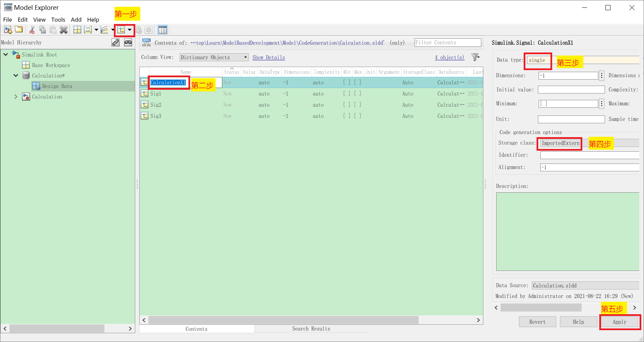This screenshot has width=644, height=342.
Task: Click the Model Hierarchy horizontal scrollbar
Action: 57,328
